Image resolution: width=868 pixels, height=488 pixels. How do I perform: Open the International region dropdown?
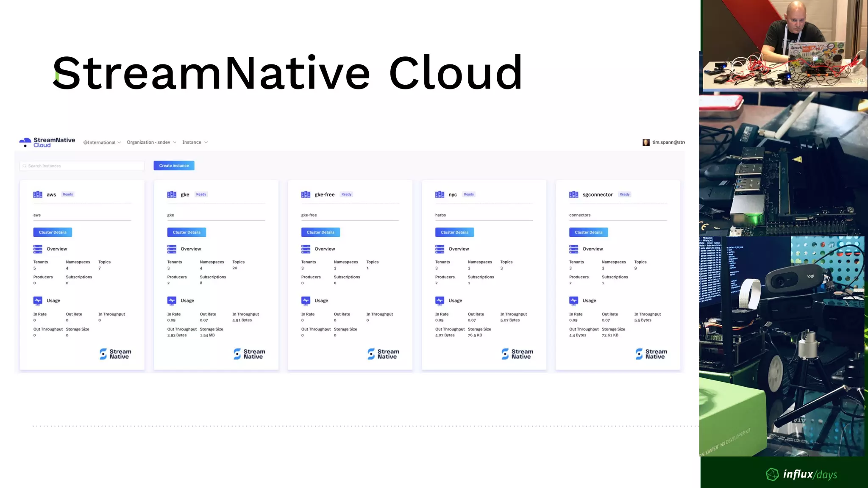click(102, 142)
